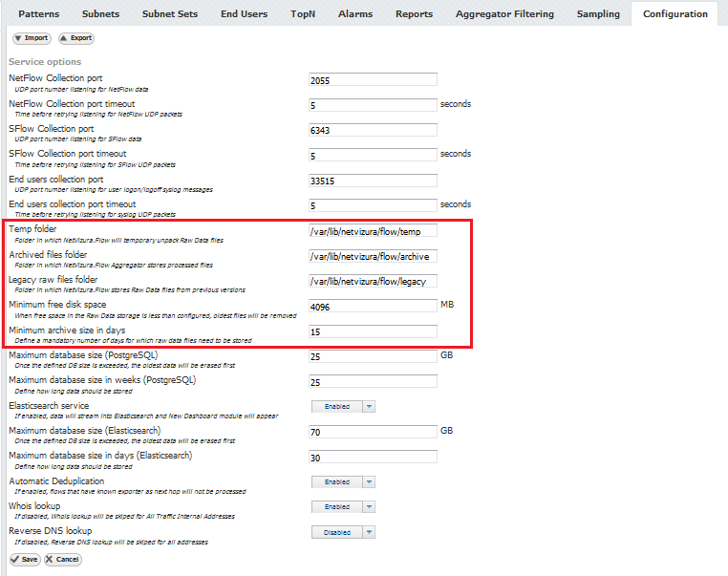Expand the Automatic Deduplication dropdown
The image size is (728, 576).
344,481
